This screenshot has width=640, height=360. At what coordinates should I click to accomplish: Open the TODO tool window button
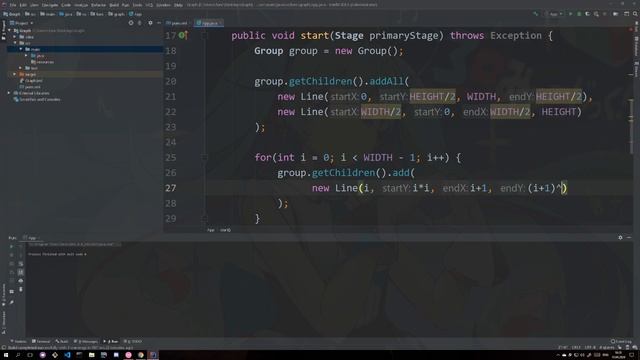point(133,341)
